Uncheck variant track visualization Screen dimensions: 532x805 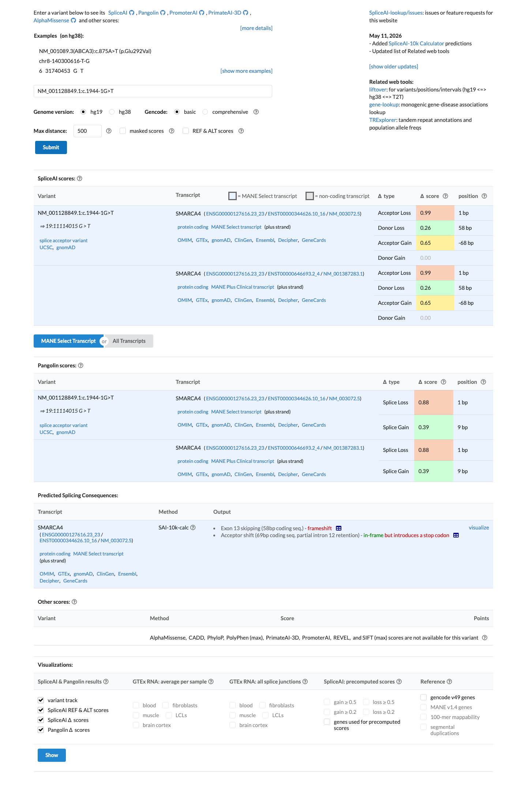(x=41, y=700)
